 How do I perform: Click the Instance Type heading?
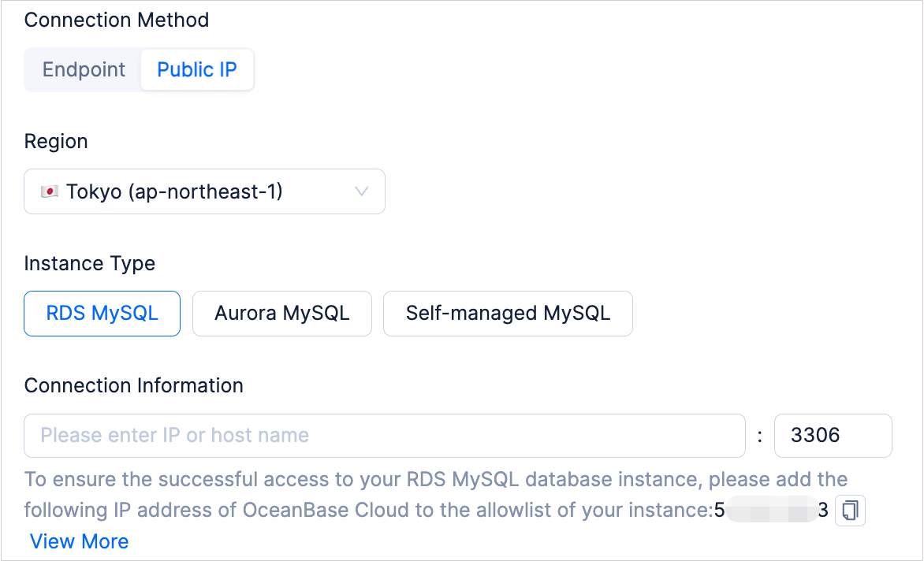tap(90, 263)
